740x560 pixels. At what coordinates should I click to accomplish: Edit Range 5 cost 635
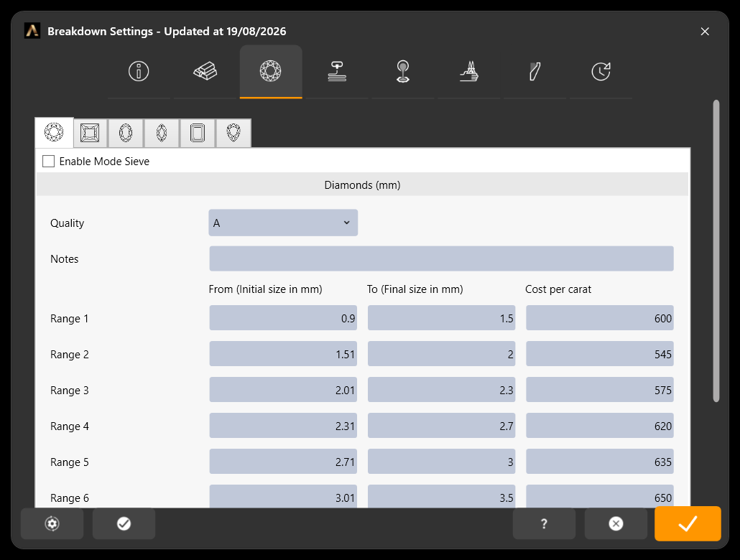pos(600,462)
